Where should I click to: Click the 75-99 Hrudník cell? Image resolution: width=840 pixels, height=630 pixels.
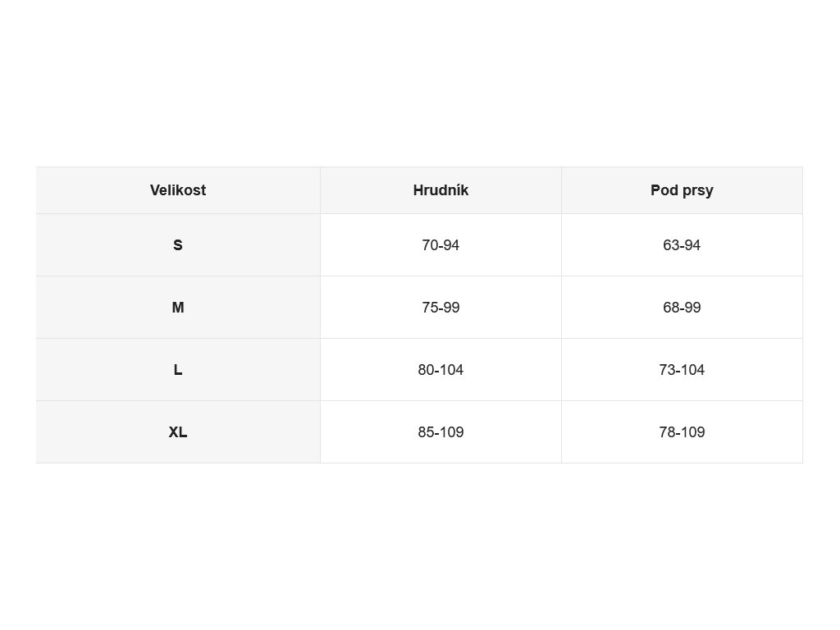441,307
